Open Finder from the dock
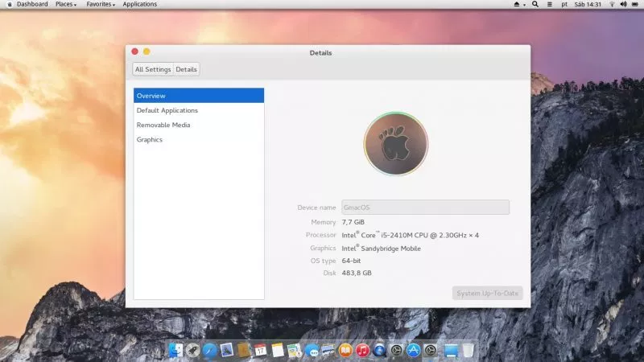Viewport: 644px width, 362px height. pos(175,350)
